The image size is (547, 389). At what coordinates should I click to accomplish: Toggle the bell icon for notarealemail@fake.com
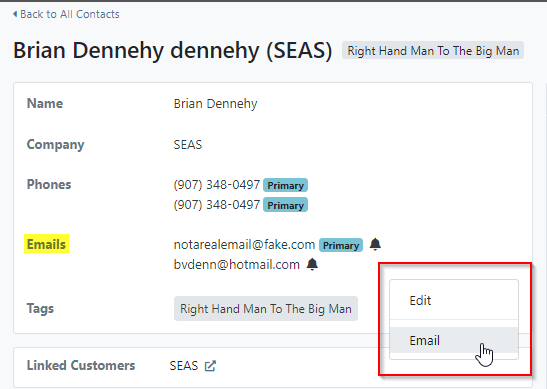click(375, 244)
